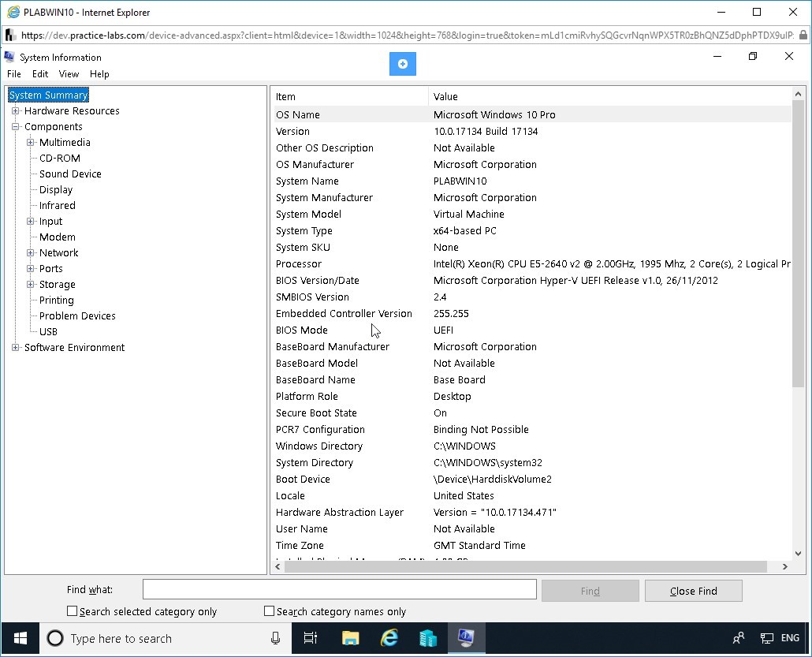Expand the Input node
Image resolution: width=812 pixels, height=657 pixels.
pos(31,222)
